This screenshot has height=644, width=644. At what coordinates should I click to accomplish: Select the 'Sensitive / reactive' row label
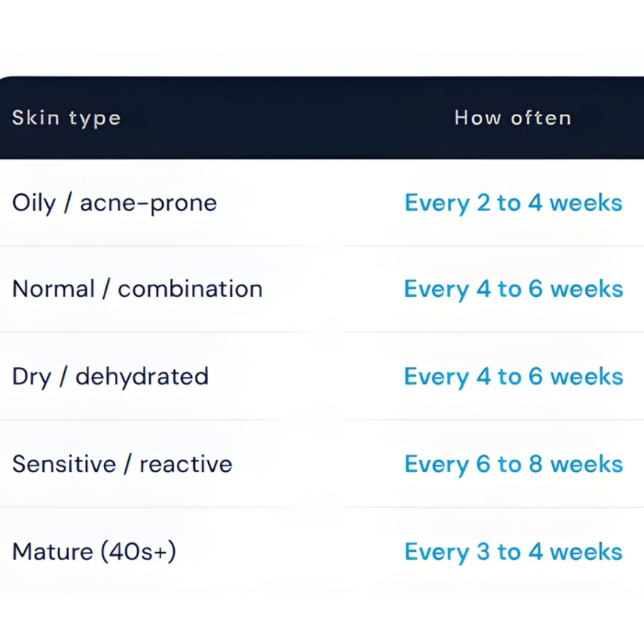(122, 464)
